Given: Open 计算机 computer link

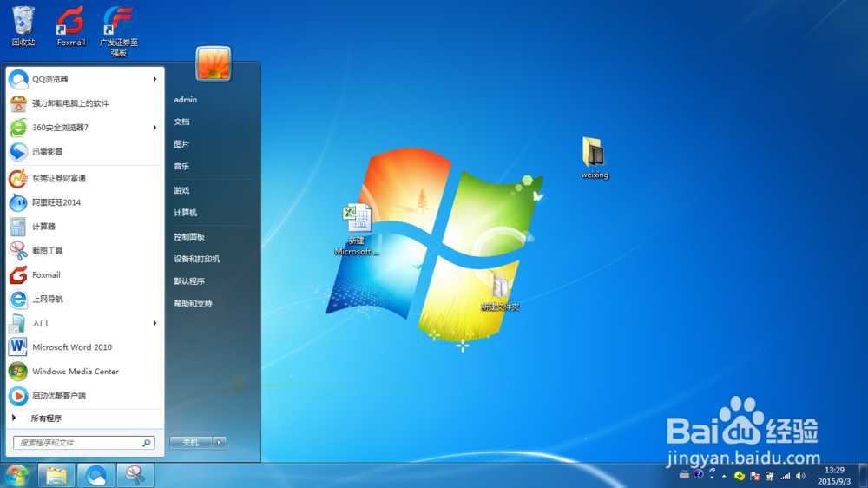Looking at the screenshot, I should tap(186, 213).
